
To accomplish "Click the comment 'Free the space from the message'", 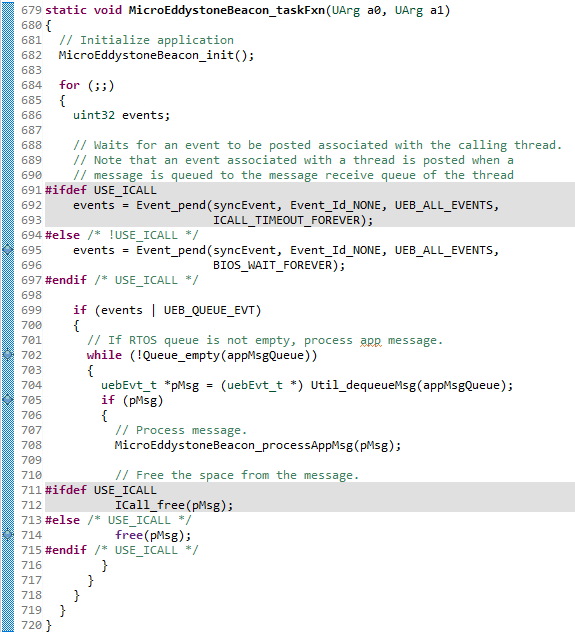I will tap(237, 475).
